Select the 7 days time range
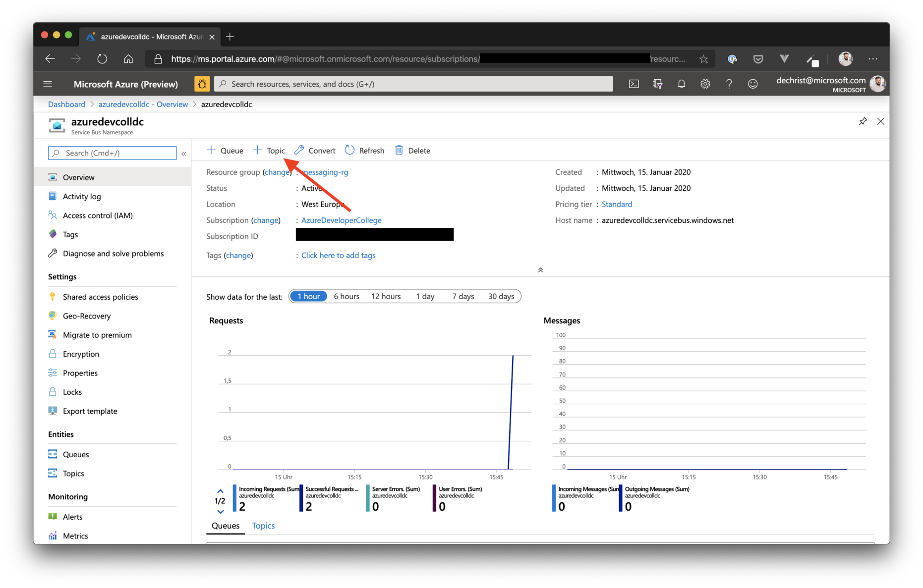The width and height of the screenshot is (923, 588). 462,296
